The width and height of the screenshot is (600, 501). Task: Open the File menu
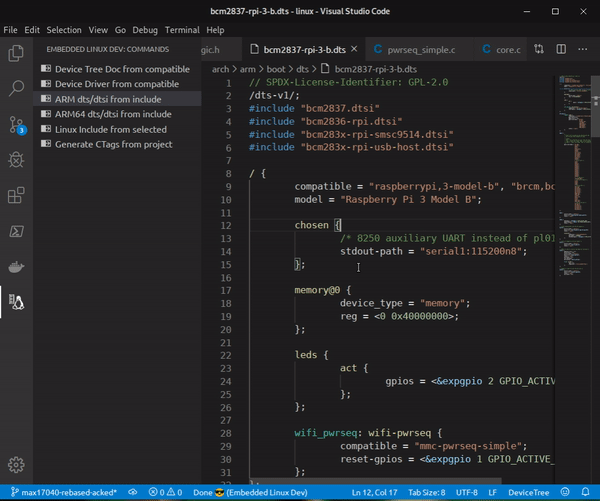pos(10,30)
